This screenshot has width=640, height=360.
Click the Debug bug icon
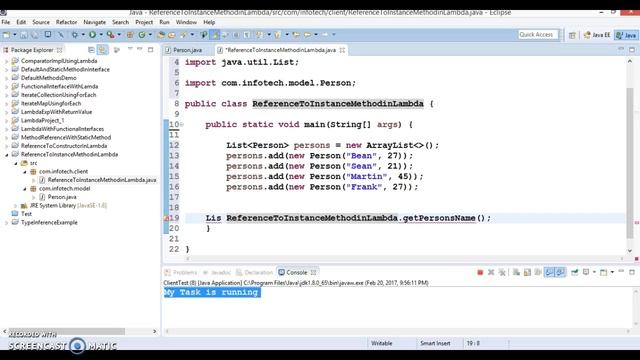coord(75,35)
